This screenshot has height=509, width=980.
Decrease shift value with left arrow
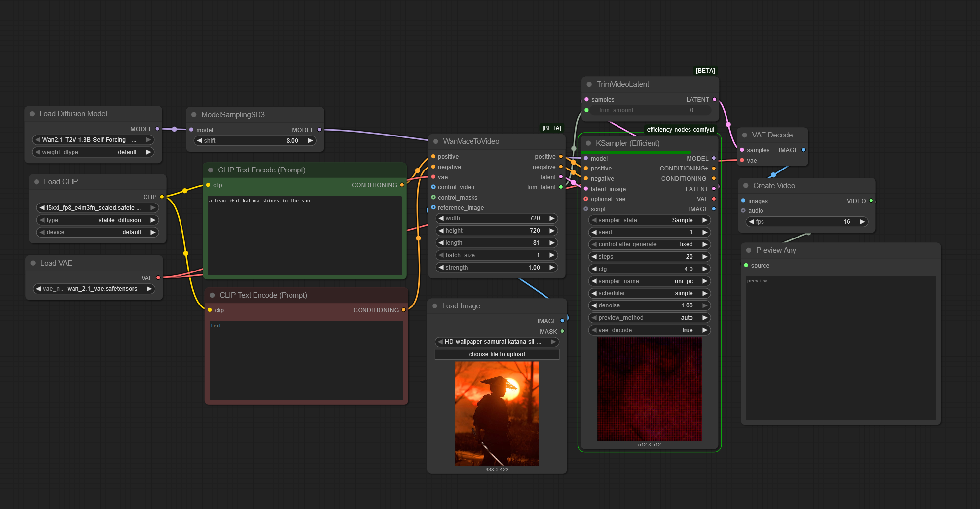(199, 141)
